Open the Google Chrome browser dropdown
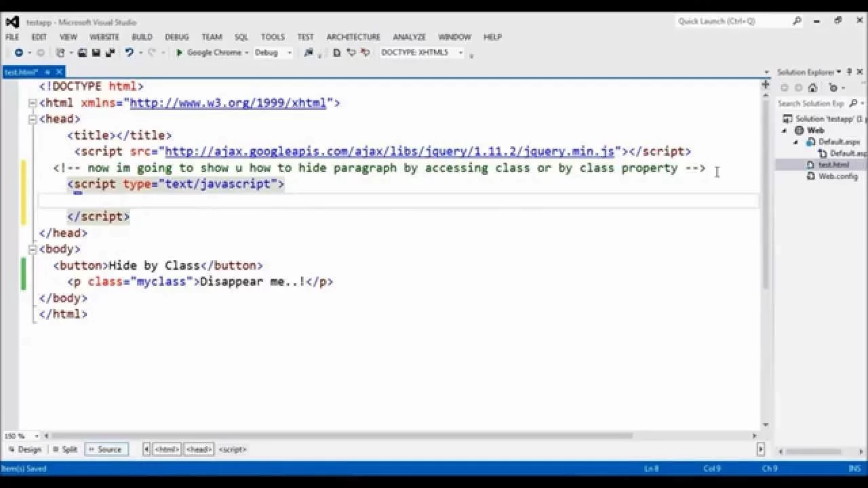The height and width of the screenshot is (488, 868). click(247, 52)
